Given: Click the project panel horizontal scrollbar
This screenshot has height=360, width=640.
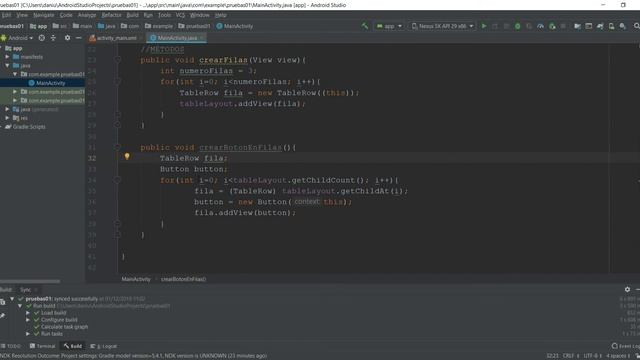Looking at the screenshot, I should click(30, 281).
